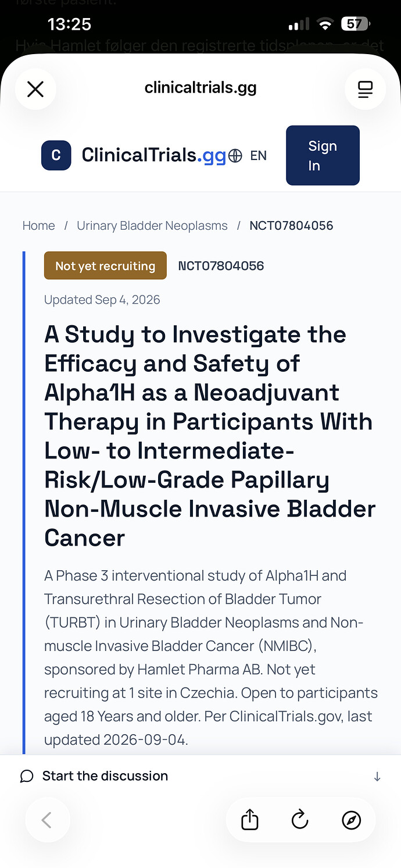Reload the page with refresh icon

[x=300, y=820]
